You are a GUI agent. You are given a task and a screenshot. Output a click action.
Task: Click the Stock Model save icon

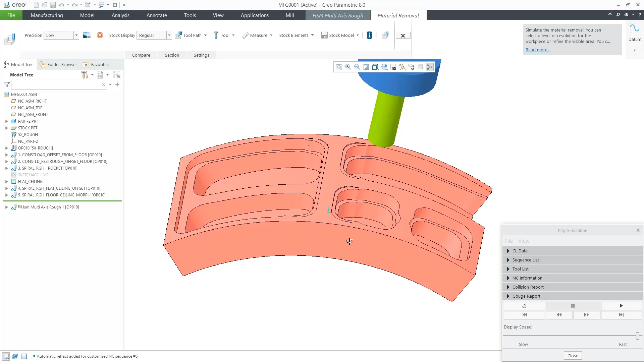324,35
